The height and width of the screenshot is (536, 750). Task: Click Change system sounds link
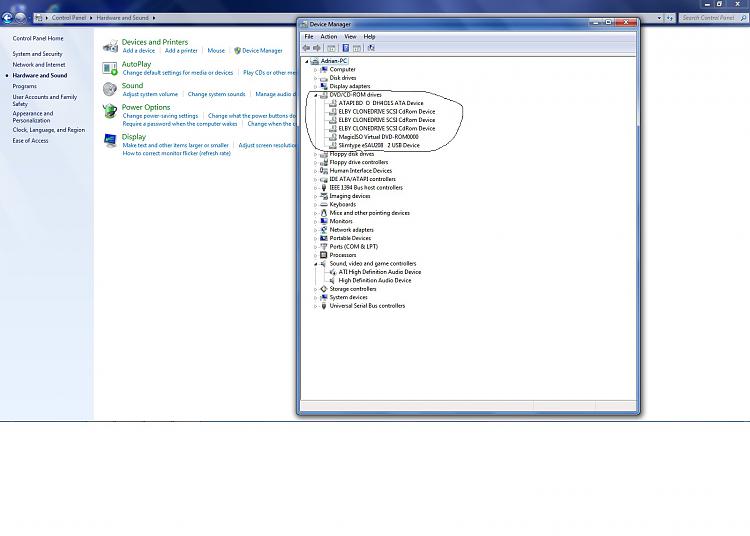point(216,94)
